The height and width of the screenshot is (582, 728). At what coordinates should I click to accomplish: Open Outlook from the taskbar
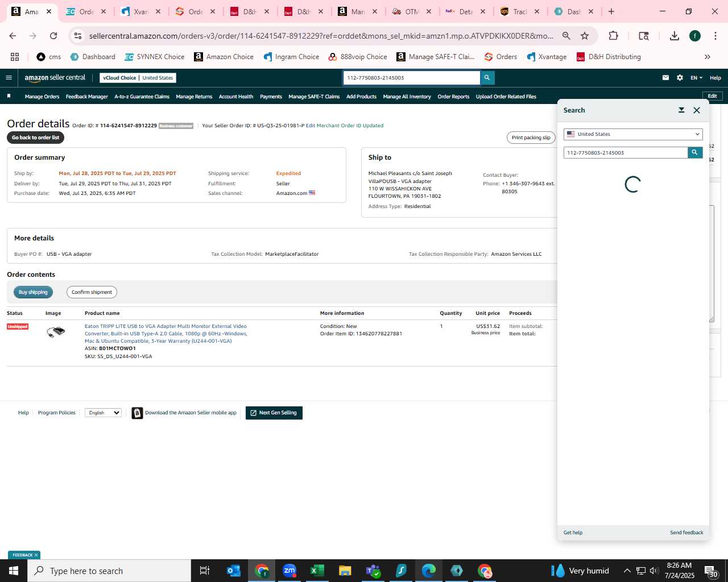(234, 571)
